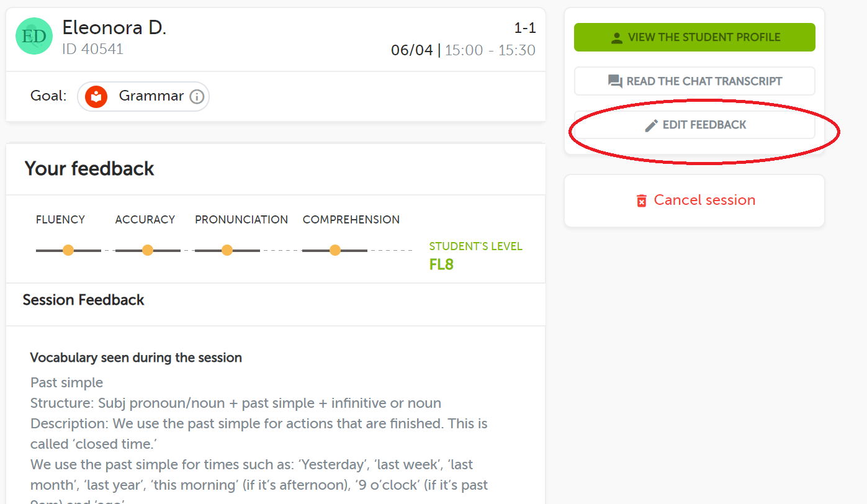Select the Grammar goal chip
The image size is (867, 504).
(143, 97)
